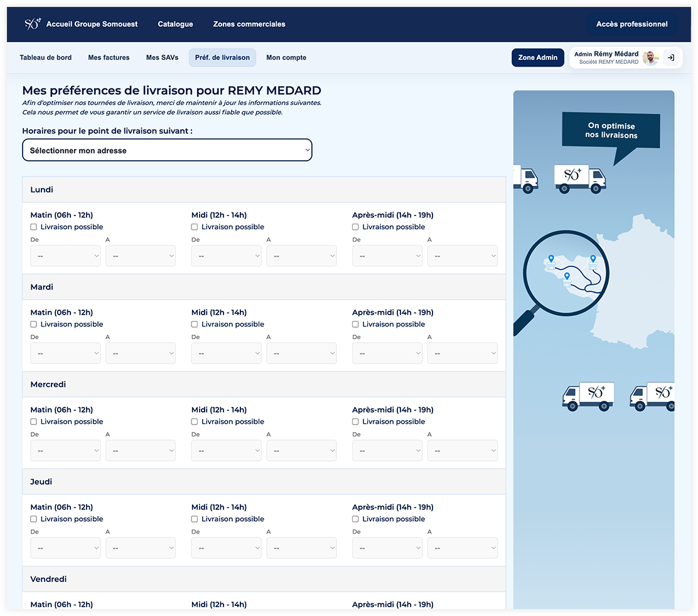Go to "Catalogue" in the top navigation
Screen dimensions: 698x616
pos(175,24)
